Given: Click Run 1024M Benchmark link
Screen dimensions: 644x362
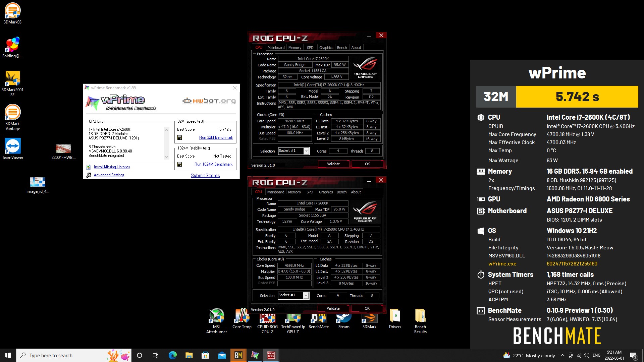Looking at the screenshot, I should pos(213,164).
